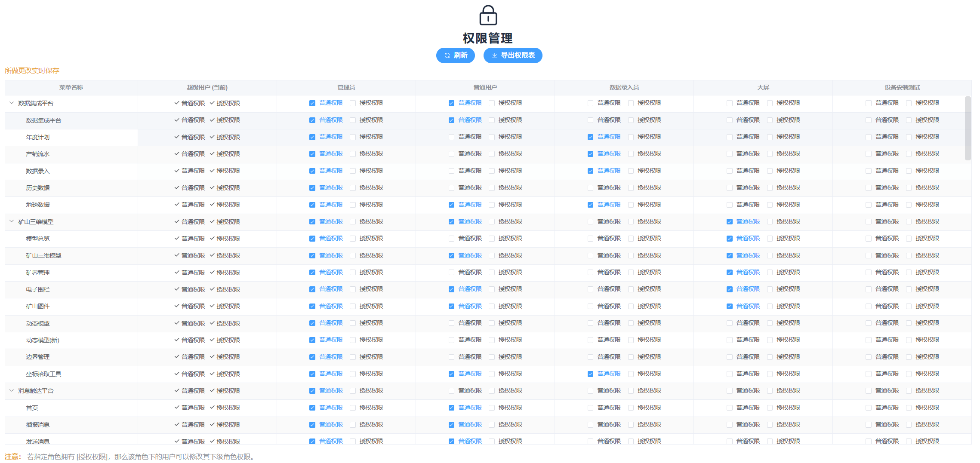The height and width of the screenshot is (463, 980).
Task: Click the 管理员 column header
Action: pyautogui.click(x=346, y=87)
